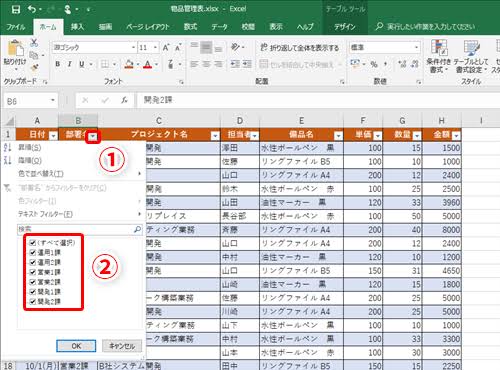
Task: Uncheck the 開発2課 checkbox
Action: 33,302
